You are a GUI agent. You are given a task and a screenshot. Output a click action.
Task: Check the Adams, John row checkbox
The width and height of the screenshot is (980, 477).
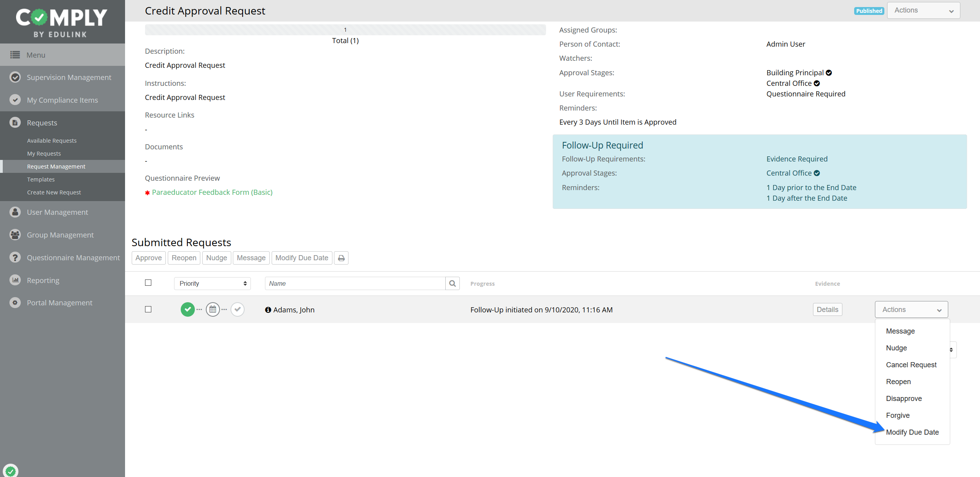point(148,310)
